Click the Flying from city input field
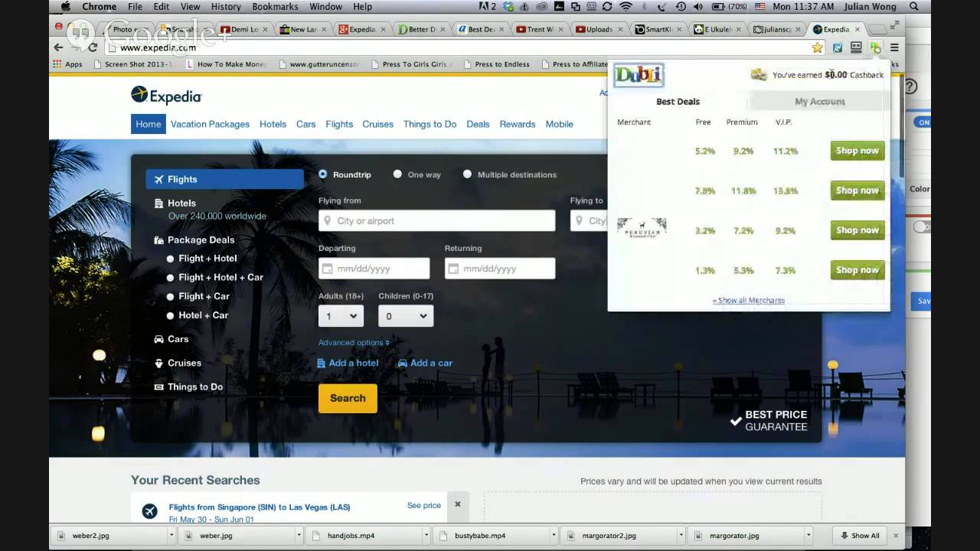The height and width of the screenshot is (551, 980). click(436, 221)
